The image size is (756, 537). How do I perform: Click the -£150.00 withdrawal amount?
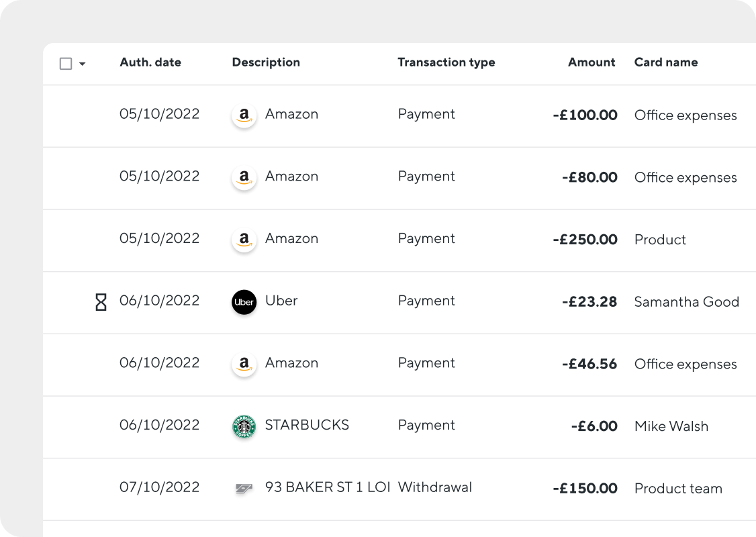coord(585,489)
